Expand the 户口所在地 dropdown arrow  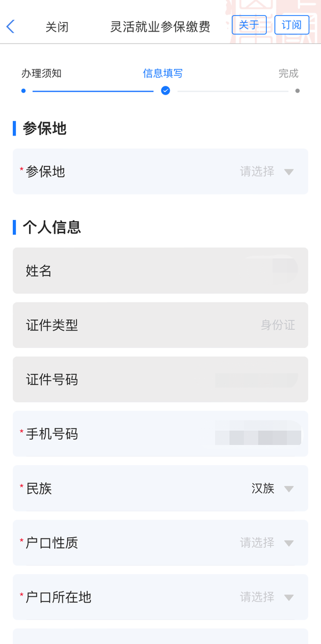tap(289, 597)
